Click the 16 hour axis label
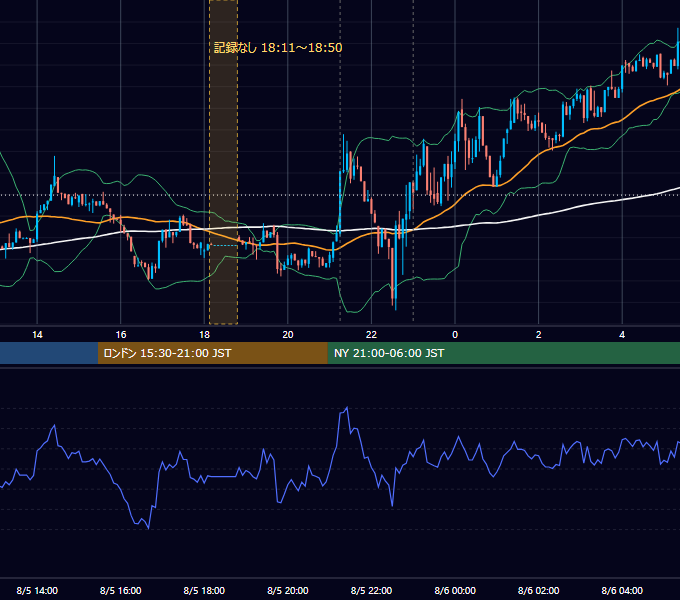This screenshot has height=600, width=680. point(121,335)
